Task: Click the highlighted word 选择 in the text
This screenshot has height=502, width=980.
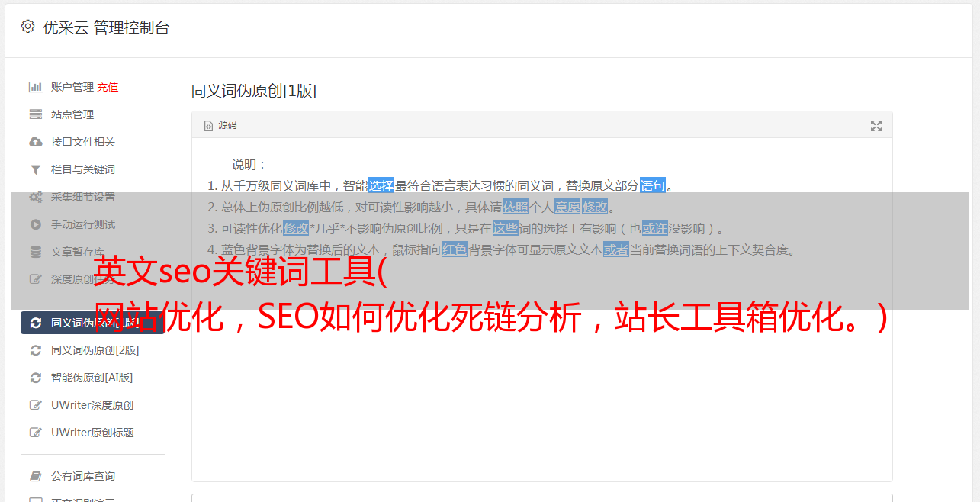Action: tap(381, 185)
